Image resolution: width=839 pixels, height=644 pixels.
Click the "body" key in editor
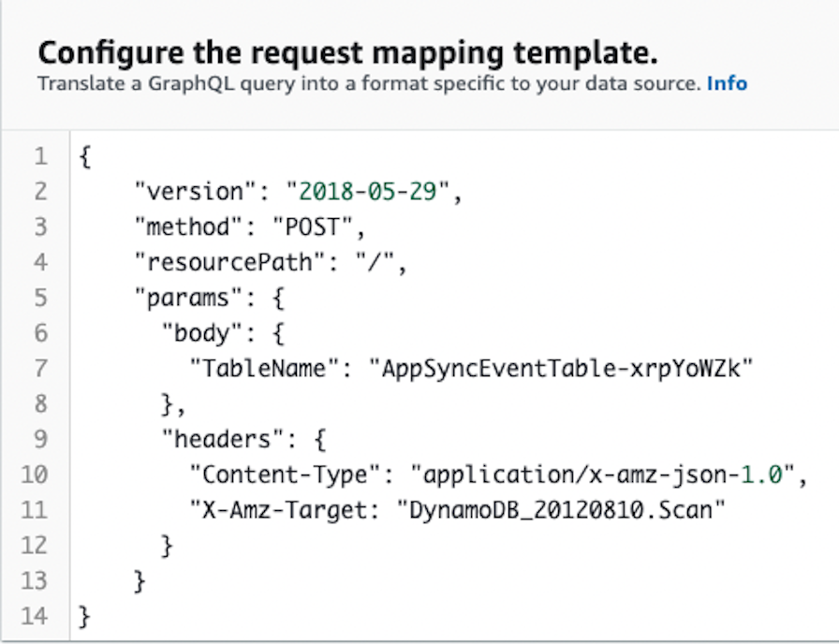pos(200,332)
